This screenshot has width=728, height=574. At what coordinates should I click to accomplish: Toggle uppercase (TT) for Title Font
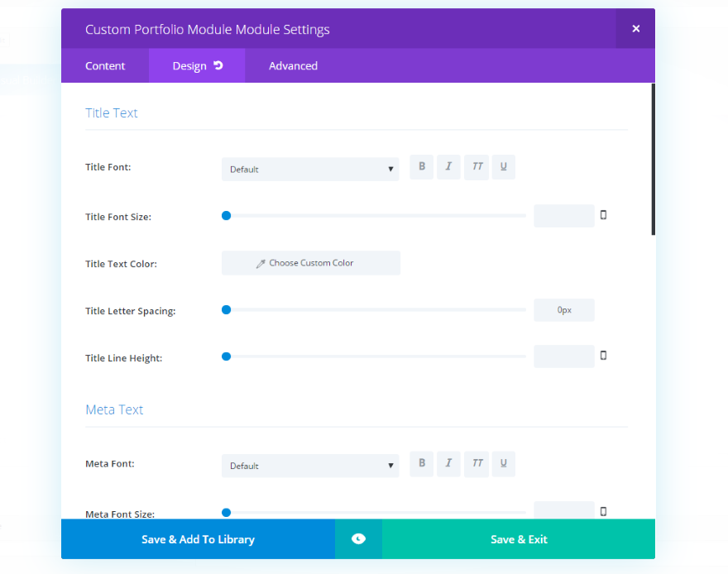[477, 167]
